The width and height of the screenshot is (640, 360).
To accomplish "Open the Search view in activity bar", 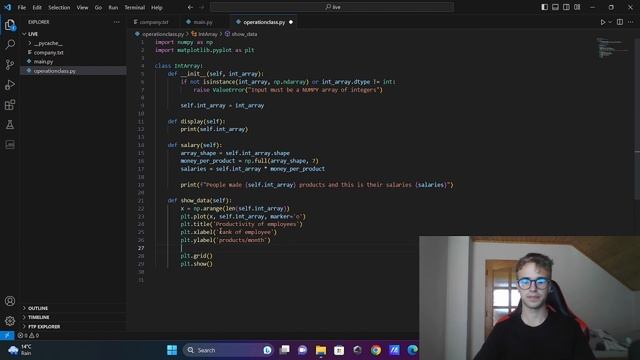I will click(x=10, y=44).
